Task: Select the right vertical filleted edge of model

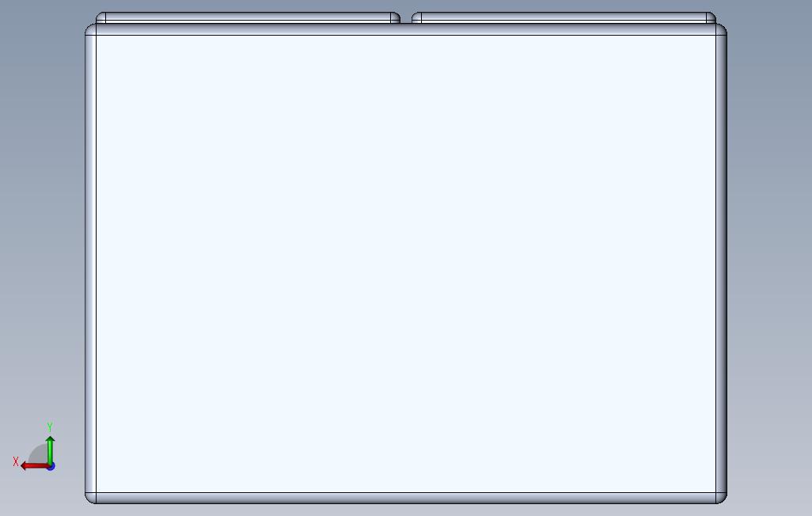Action: pyautogui.click(x=721, y=264)
